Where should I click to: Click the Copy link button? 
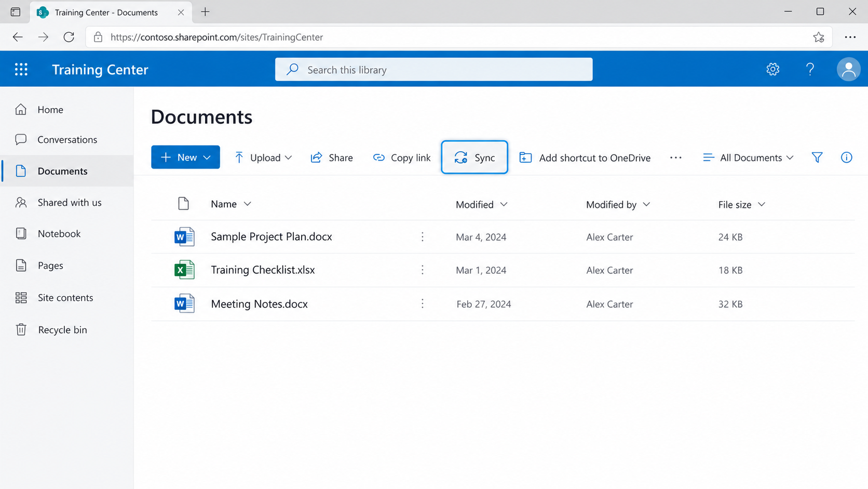click(402, 157)
